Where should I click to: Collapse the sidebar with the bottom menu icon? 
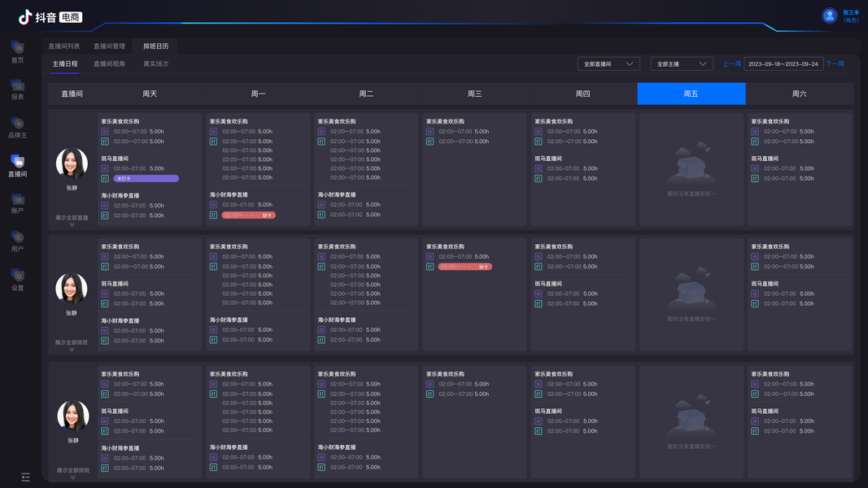[25, 477]
